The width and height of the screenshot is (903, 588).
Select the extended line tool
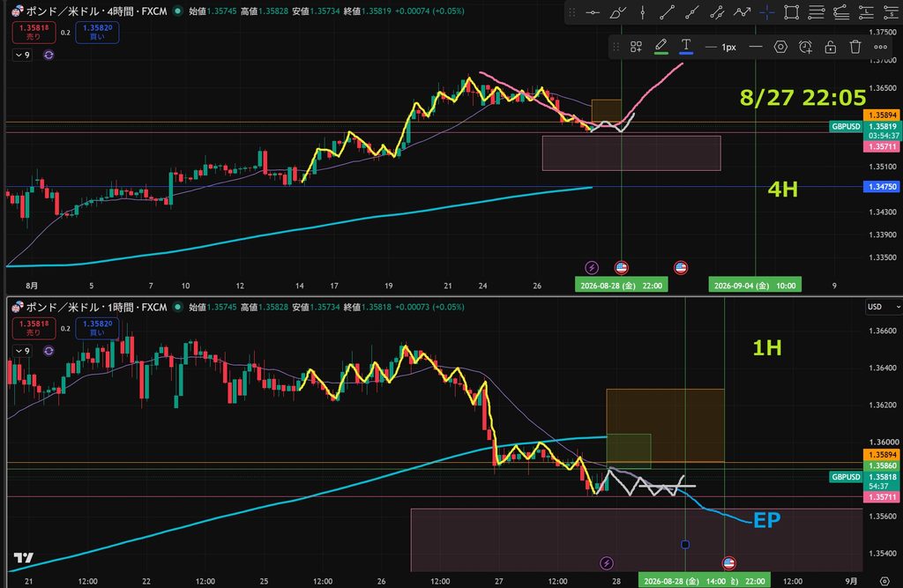[x=692, y=12]
